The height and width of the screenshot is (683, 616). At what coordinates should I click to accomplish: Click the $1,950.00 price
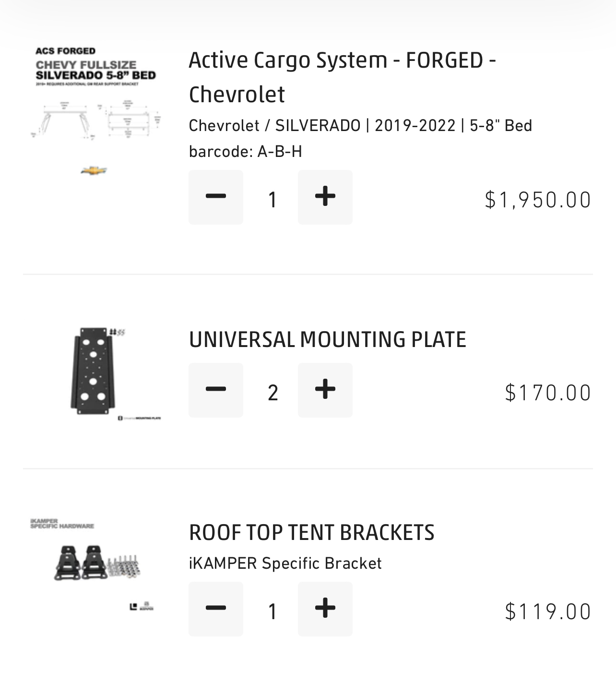pyautogui.click(x=538, y=200)
